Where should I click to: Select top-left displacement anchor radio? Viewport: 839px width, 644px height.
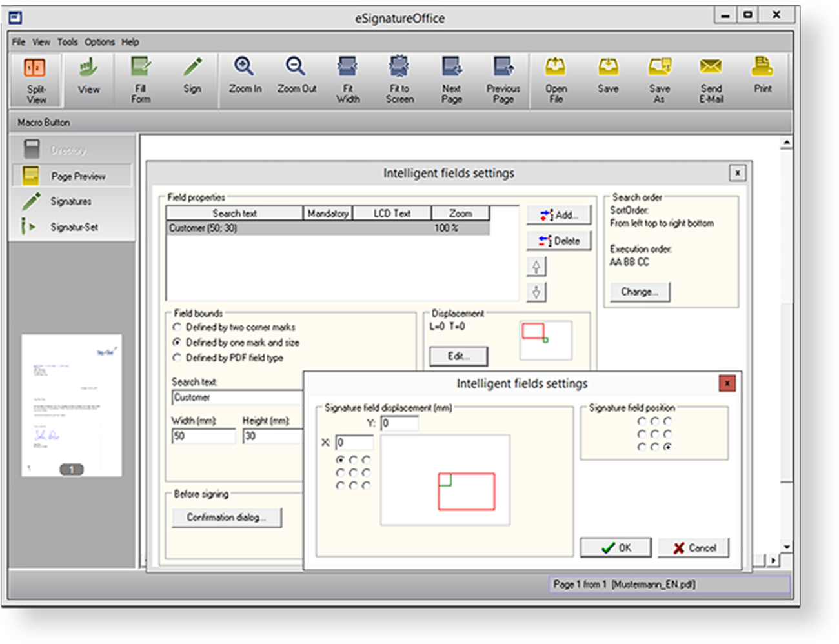point(340,460)
